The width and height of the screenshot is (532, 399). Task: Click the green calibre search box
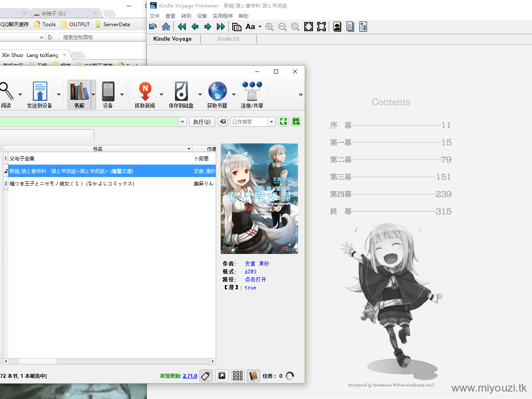tap(89, 122)
